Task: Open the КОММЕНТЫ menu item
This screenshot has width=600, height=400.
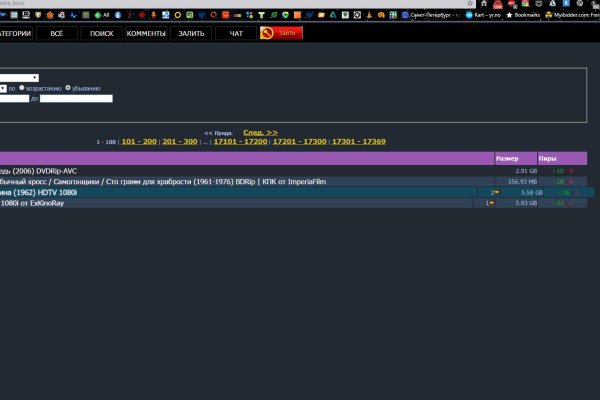Action: point(146,33)
